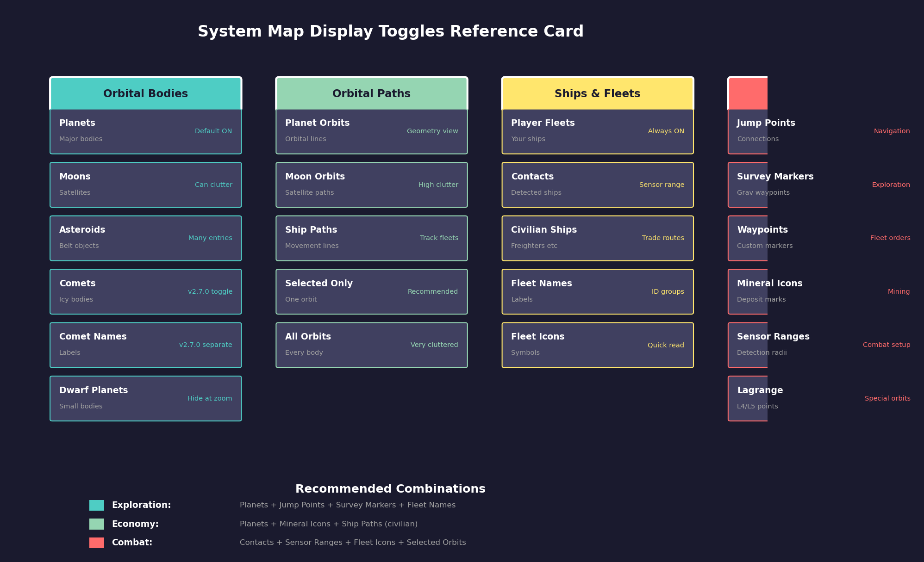Select the Orbital Bodies section header
Viewport: 924px width, 562px height.
[x=145, y=93]
